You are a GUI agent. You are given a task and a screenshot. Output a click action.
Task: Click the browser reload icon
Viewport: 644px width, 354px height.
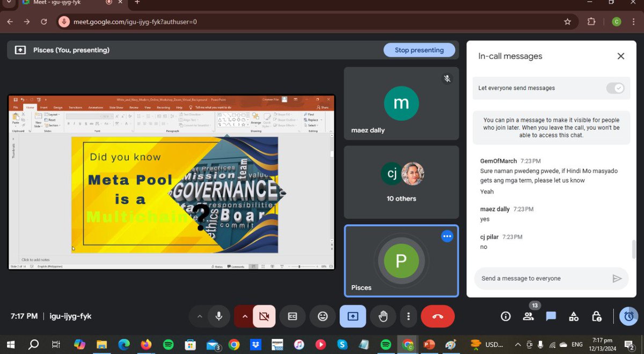point(44,22)
